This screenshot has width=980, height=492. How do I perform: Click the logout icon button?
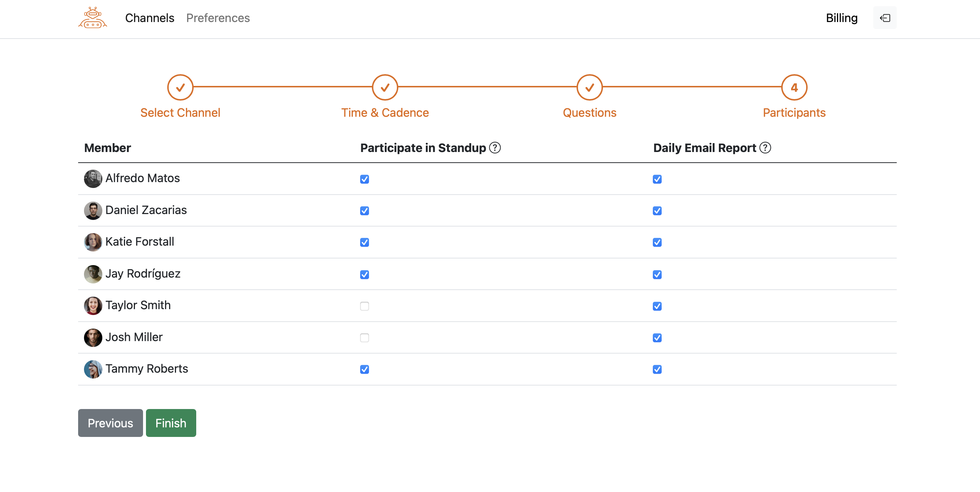coord(885,18)
